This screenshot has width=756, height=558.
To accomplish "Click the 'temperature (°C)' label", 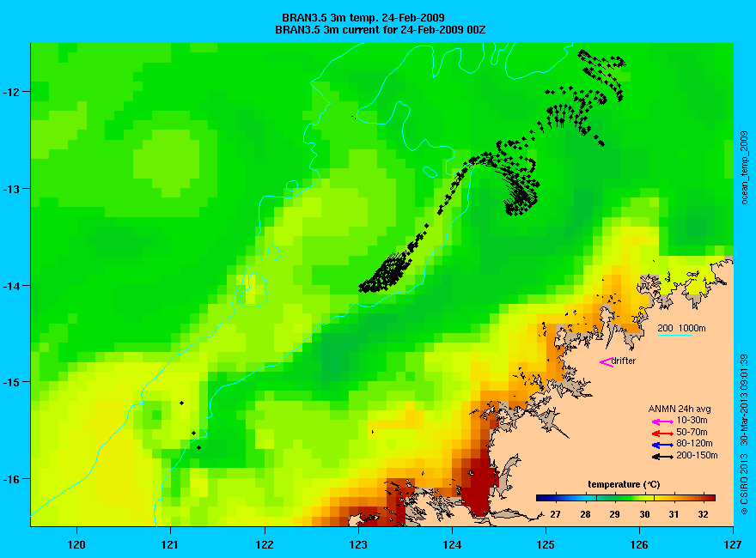I will pyautogui.click(x=624, y=484).
